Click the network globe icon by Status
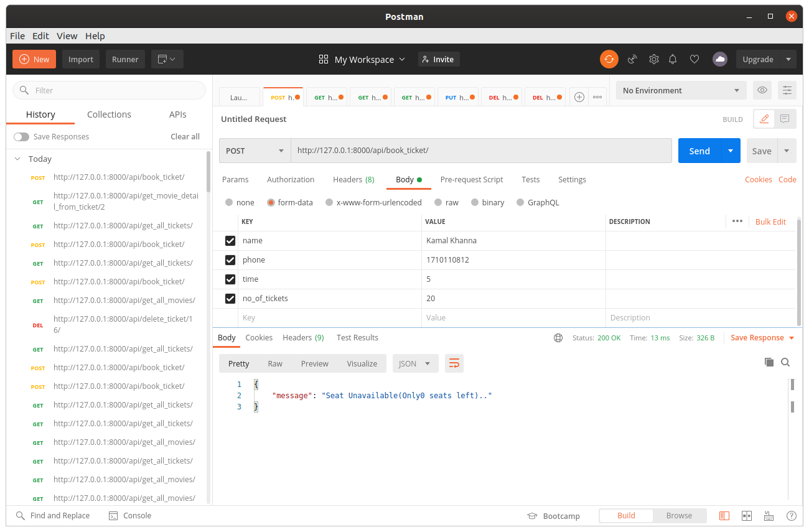This screenshot has width=809, height=532. click(558, 338)
